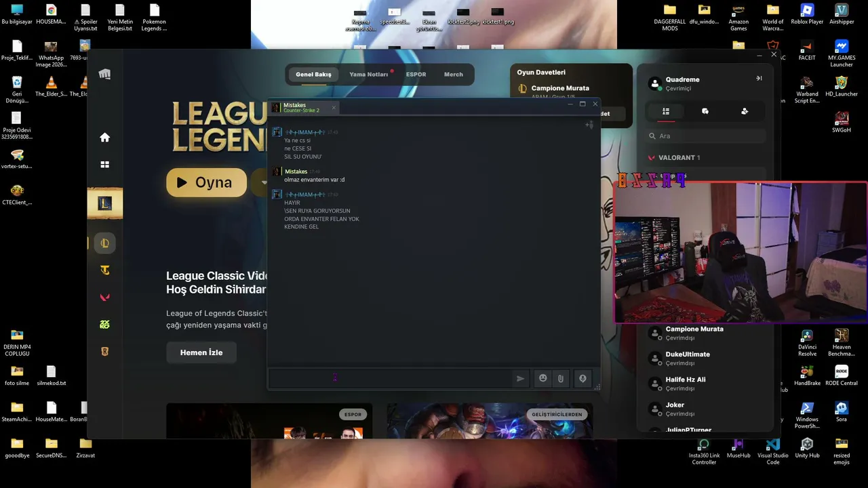Select the Mistakes chat tab
The image size is (868, 488).
304,108
